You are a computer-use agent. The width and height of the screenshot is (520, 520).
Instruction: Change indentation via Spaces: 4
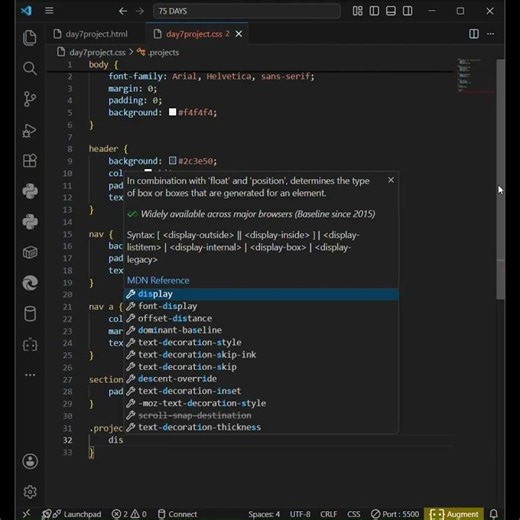click(x=264, y=514)
